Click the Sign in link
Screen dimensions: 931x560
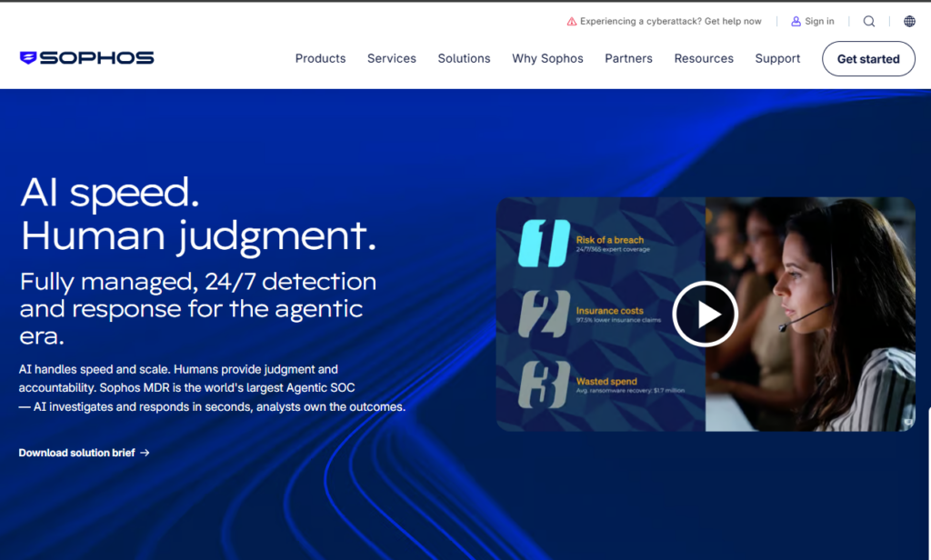coord(819,22)
